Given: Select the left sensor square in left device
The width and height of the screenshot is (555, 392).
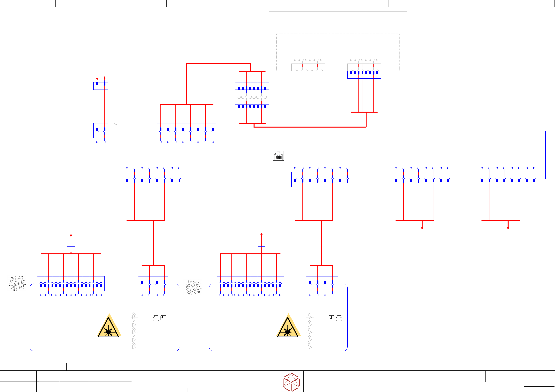Looking at the screenshot, I should pyautogui.click(x=156, y=318).
